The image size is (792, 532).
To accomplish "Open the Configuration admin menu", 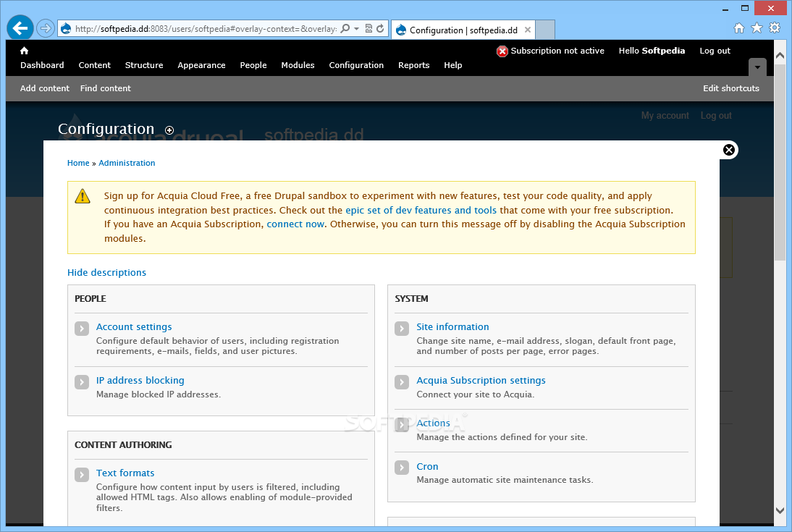I will pos(356,65).
